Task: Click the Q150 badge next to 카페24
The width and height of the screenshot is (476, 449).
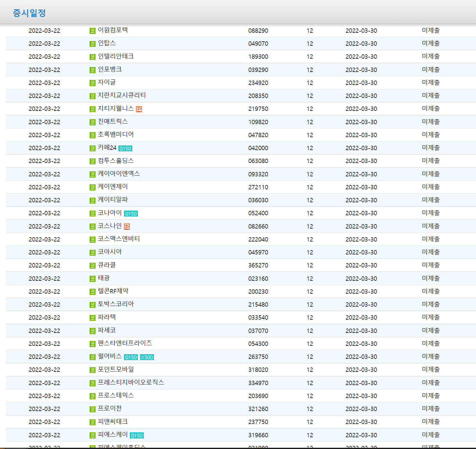Action: click(125, 149)
